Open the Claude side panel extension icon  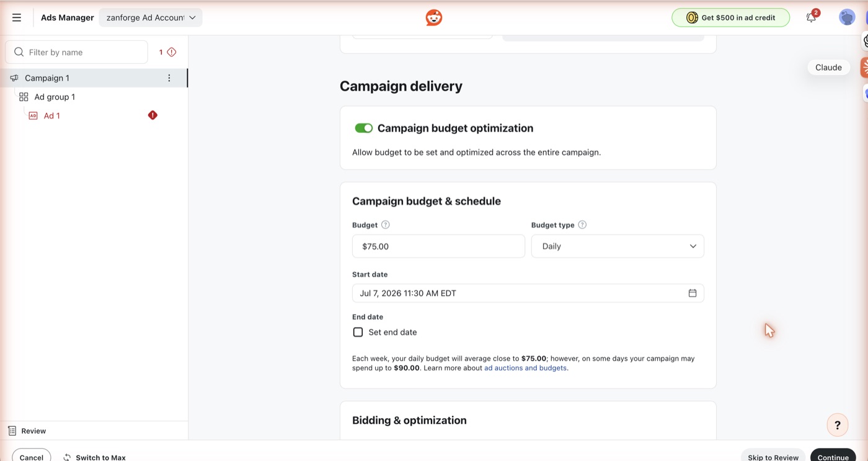click(x=864, y=67)
